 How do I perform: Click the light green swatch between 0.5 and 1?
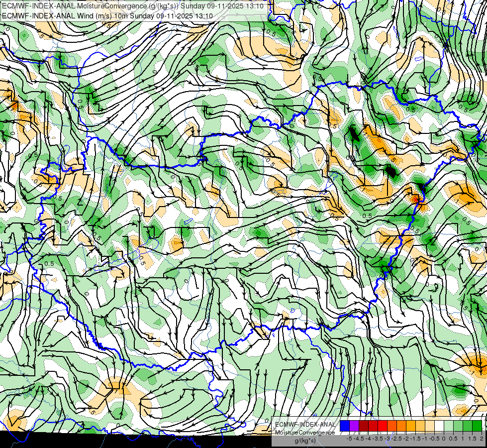point(458,426)
